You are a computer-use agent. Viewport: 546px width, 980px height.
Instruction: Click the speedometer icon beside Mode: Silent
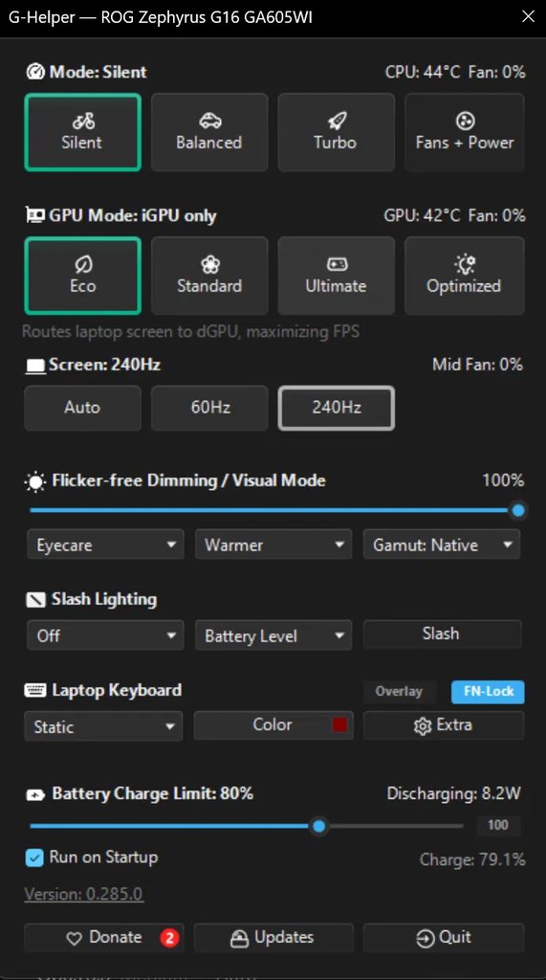tap(35, 72)
